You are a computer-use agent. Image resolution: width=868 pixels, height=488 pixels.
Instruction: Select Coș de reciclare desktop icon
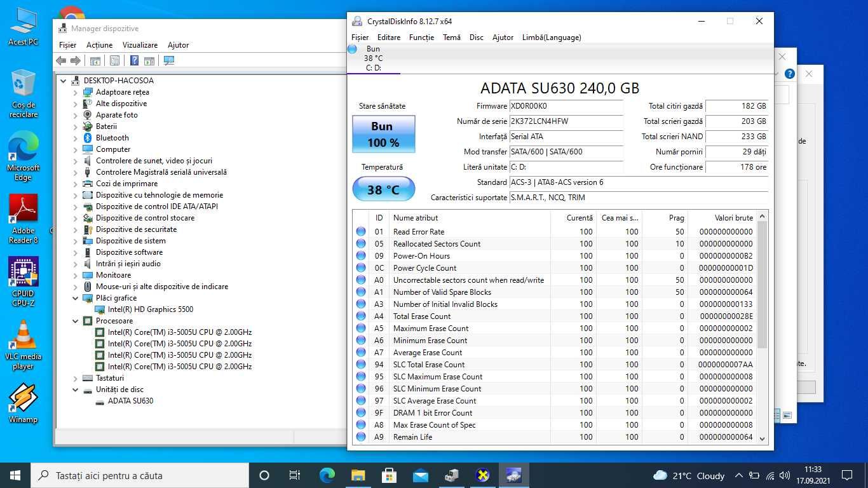pyautogui.click(x=23, y=94)
